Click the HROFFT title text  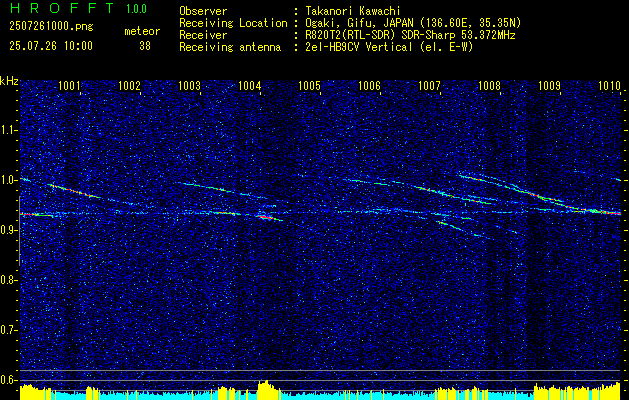[x=62, y=7]
